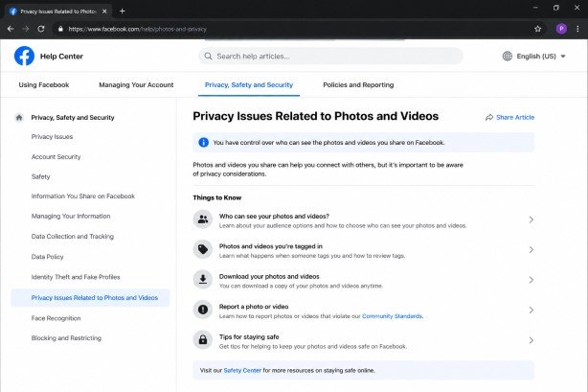Click the lock icon for staying safe tips
The width and height of the screenshot is (588, 392).
(x=203, y=340)
